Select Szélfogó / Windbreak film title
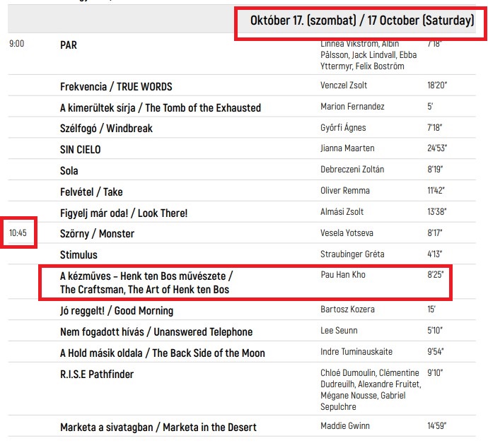Viewport: 488px width, 448px height. [x=106, y=129]
